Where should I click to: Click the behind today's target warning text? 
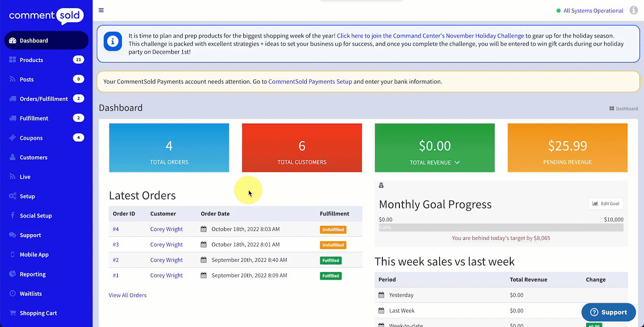(x=501, y=238)
